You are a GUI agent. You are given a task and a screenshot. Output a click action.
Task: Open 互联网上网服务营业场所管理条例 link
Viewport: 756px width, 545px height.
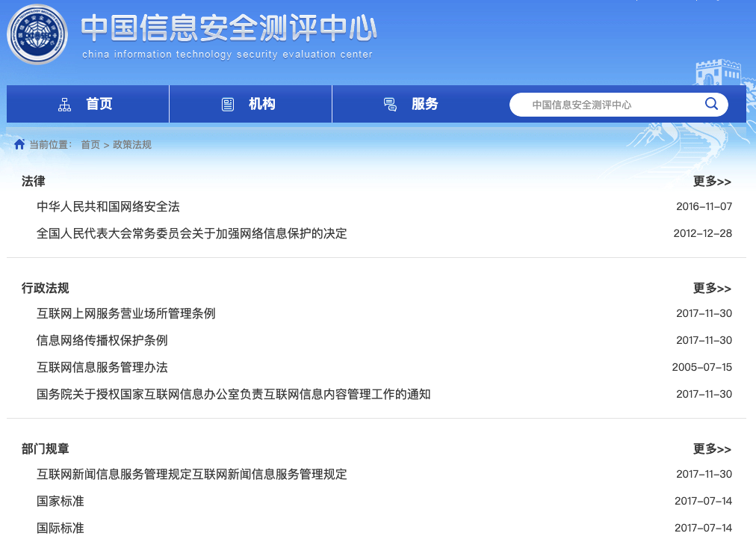point(126,313)
